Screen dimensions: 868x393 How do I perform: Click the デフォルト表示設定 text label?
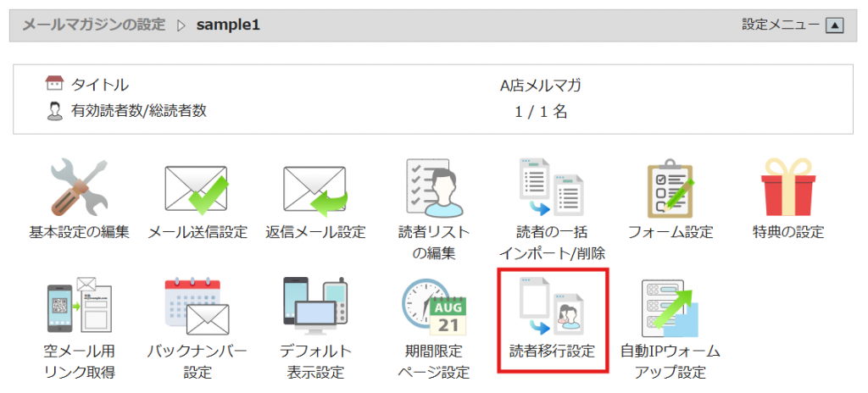[315, 362]
